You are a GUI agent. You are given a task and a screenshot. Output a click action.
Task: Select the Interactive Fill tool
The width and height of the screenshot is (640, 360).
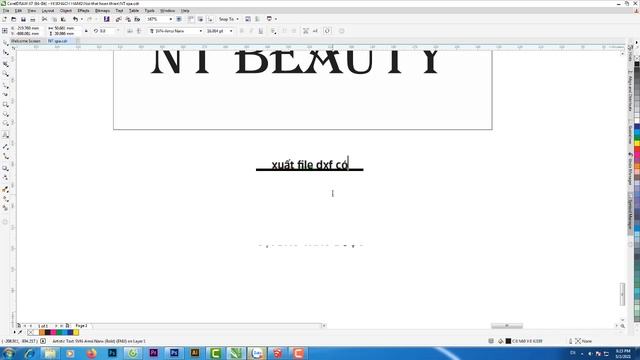5,199
